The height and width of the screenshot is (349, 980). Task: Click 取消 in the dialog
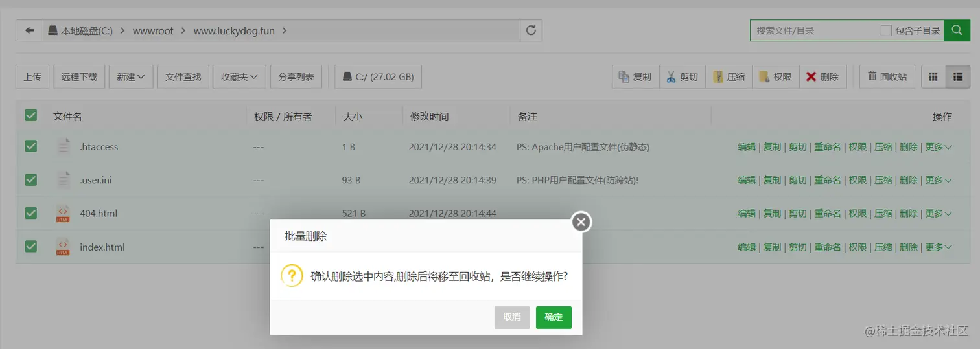click(x=512, y=317)
